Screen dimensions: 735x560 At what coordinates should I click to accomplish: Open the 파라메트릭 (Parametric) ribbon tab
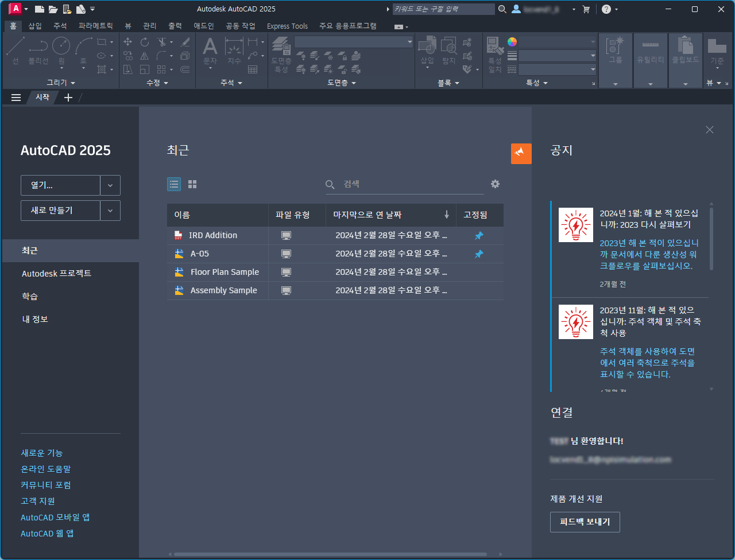point(96,26)
